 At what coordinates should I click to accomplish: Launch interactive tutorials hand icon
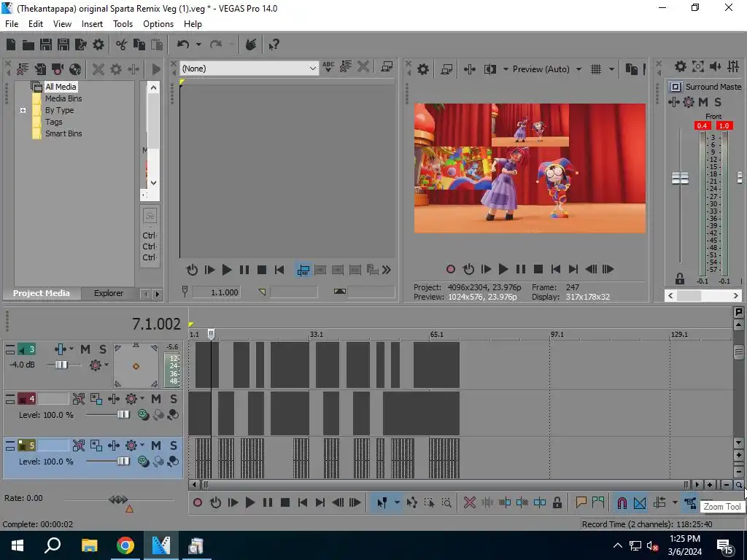point(251,44)
